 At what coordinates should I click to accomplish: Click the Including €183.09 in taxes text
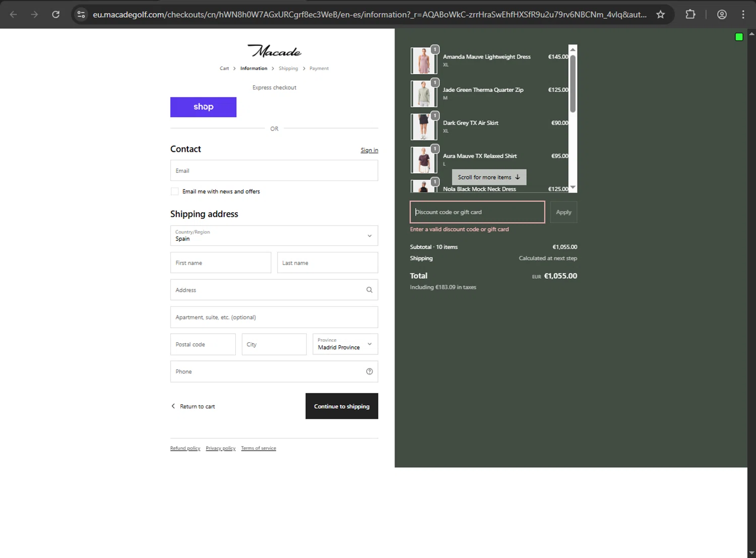click(x=443, y=287)
